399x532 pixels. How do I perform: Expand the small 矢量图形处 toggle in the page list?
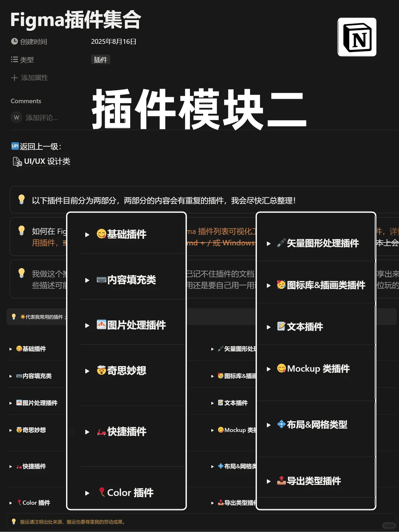(x=212, y=349)
